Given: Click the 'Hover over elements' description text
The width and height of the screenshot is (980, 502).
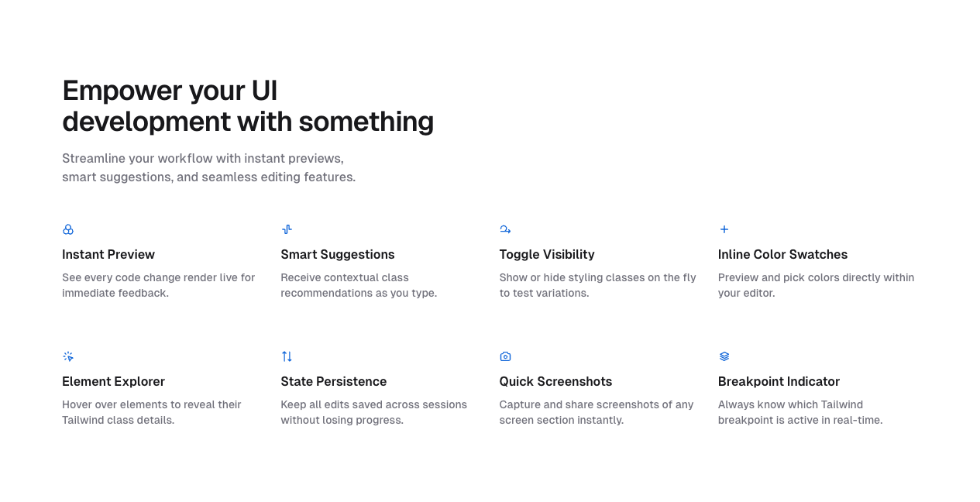Looking at the screenshot, I should (x=152, y=412).
